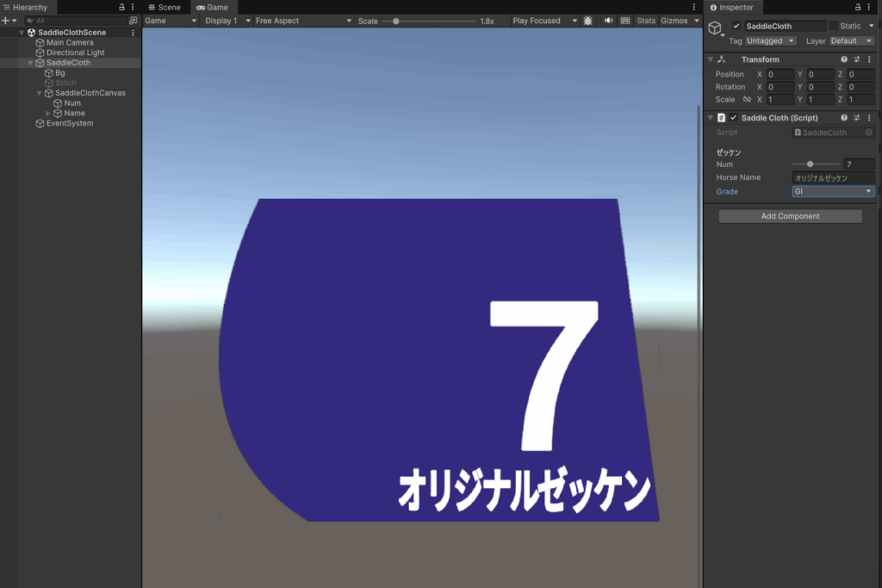Click the Add Component button

point(790,216)
